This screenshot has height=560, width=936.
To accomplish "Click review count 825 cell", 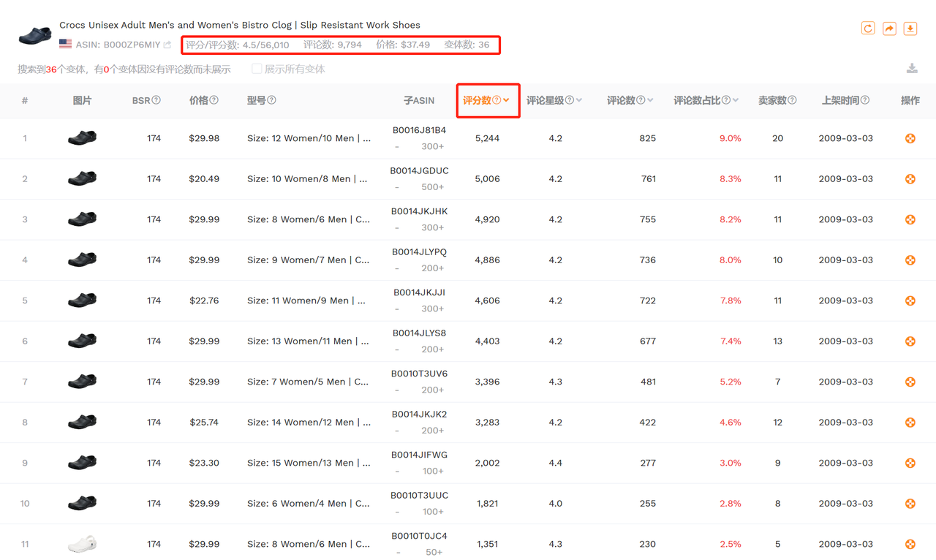I will pyautogui.click(x=648, y=138).
